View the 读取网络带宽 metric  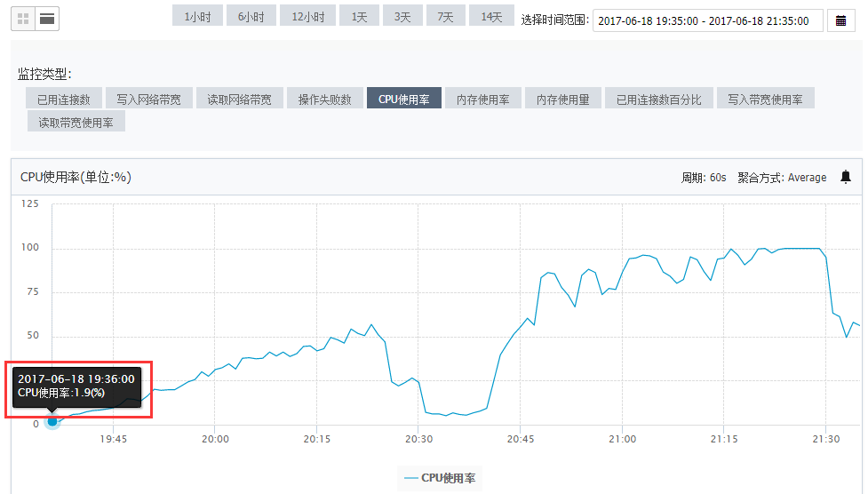pos(239,99)
